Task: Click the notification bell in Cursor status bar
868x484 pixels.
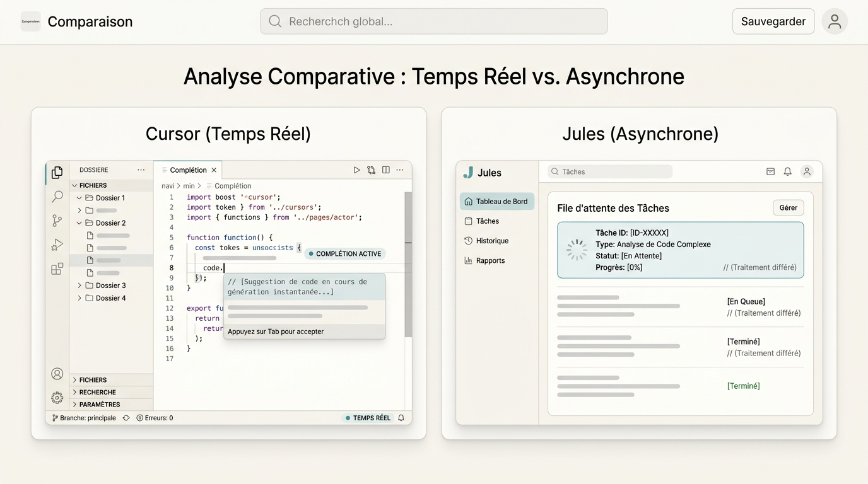Action: pos(401,418)
